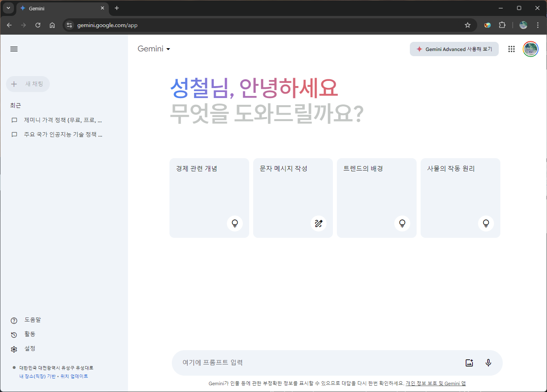Viewport: 547px width, 392px height.
Task: Open the Chrome three-dot menu
Action: click(538, 25)
